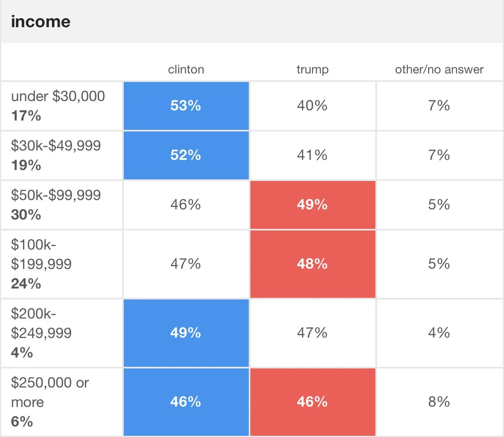Click the income table heading
This screenshot has width=504, height=437.
tap(41, 22)
